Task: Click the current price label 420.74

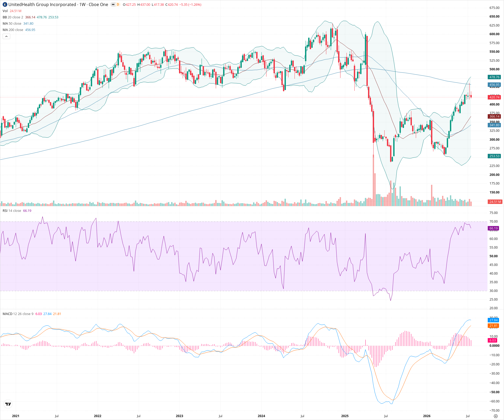Action: [x=494, y=97]
